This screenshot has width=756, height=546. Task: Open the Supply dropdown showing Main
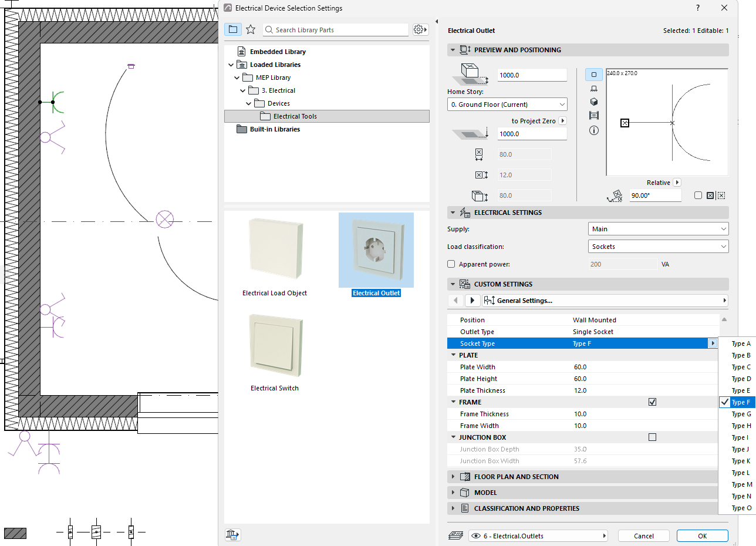[658, 229]
